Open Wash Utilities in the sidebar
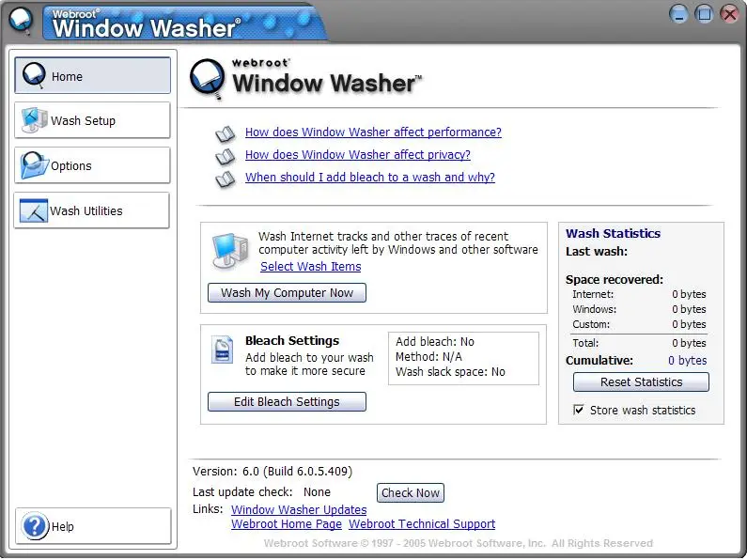747x560 pixels. point(92,210)
